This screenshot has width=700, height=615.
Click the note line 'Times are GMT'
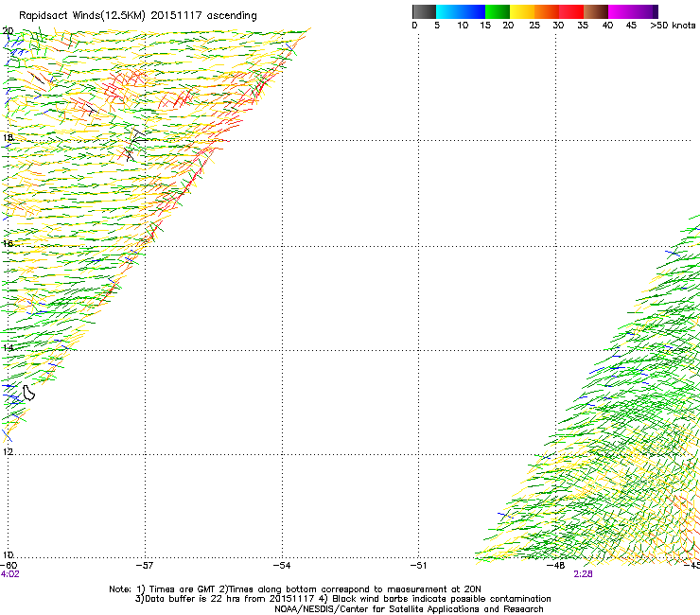point(183,589)
